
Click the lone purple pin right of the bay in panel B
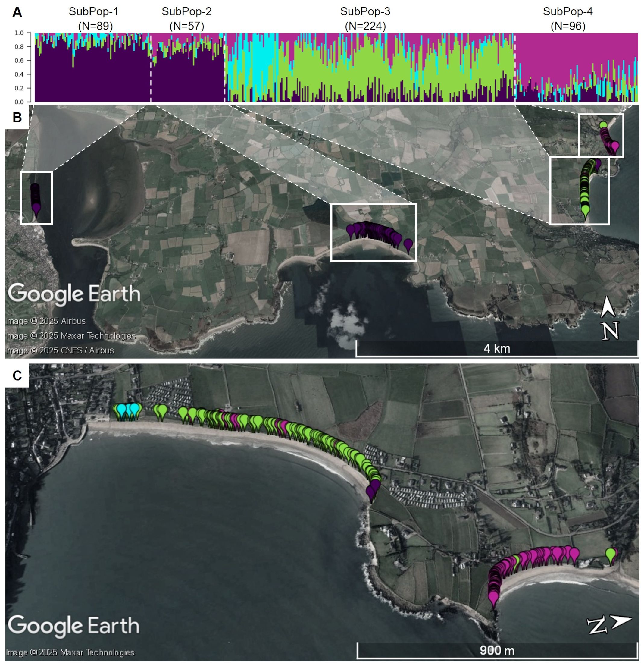click(408, 244)
